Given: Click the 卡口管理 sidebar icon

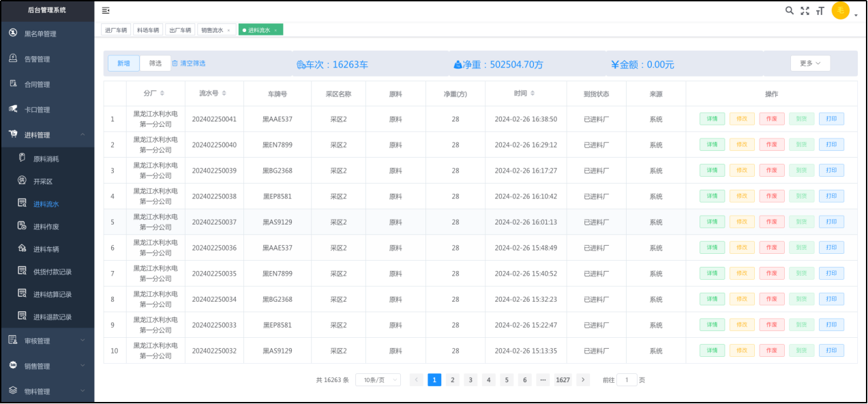Looking at the screenshot, I should (13, 109).
